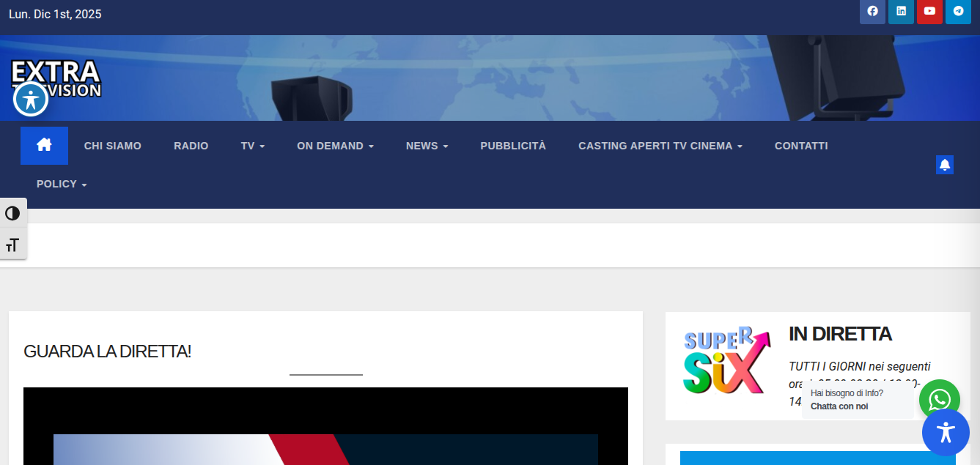Open the Telegram social icon
The width and height of the screenshot is (980, 465).
tap(958, 11)
